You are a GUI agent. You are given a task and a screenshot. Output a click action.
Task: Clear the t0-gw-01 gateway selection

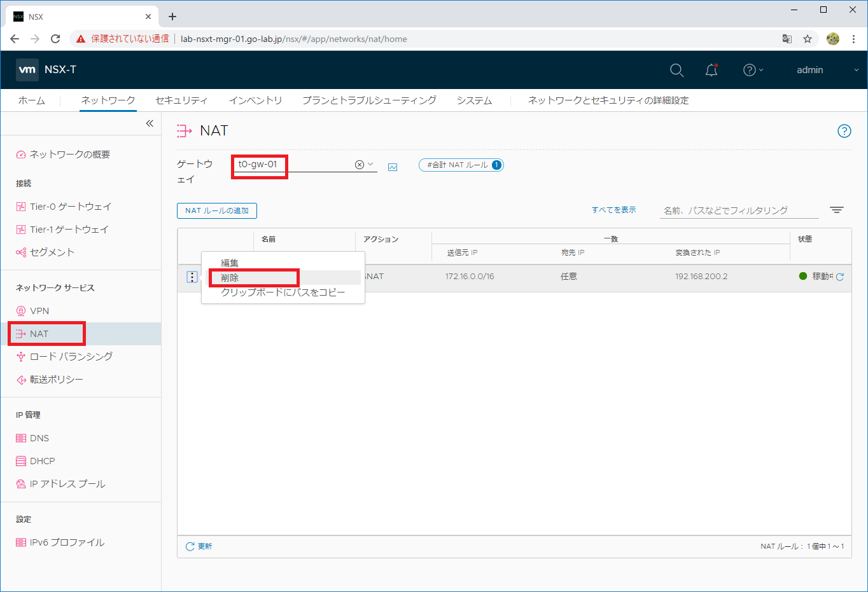359,165
